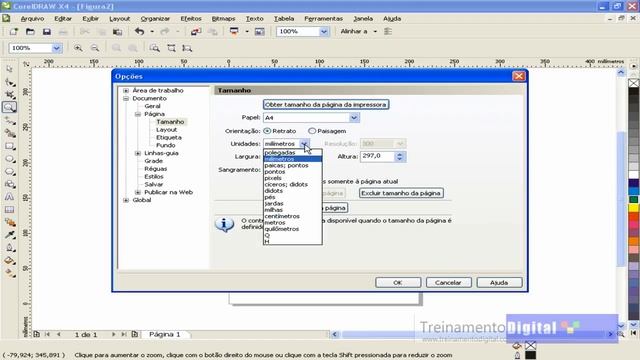Select Fundo in the options tree
Viewport: 640px width, 360px height.
(x=166, y=145)
